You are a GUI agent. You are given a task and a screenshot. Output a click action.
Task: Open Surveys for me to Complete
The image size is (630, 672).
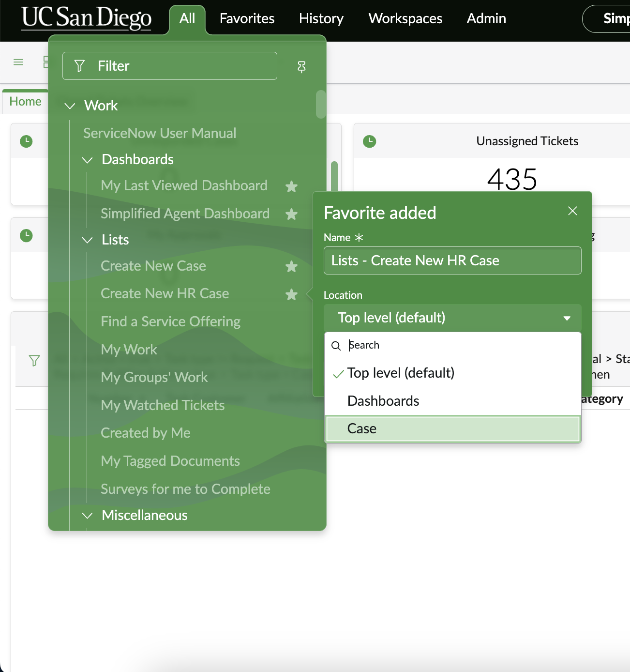[x=185, y=489]
